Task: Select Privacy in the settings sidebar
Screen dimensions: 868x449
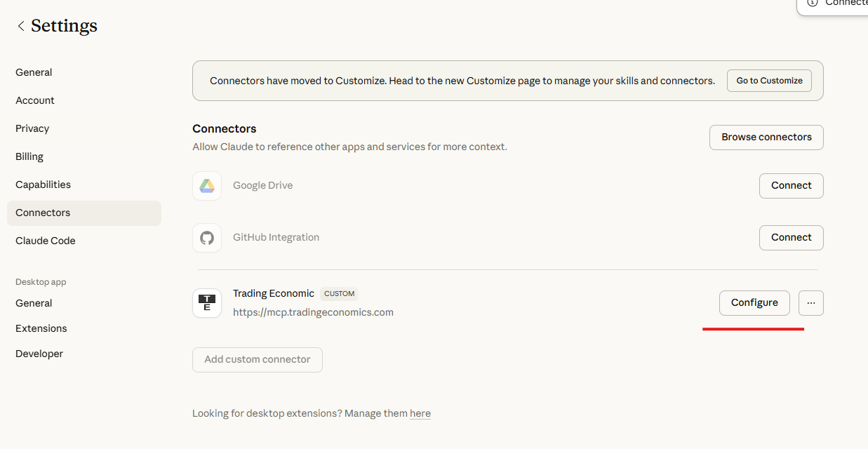Action: click(x=32, y=128)
